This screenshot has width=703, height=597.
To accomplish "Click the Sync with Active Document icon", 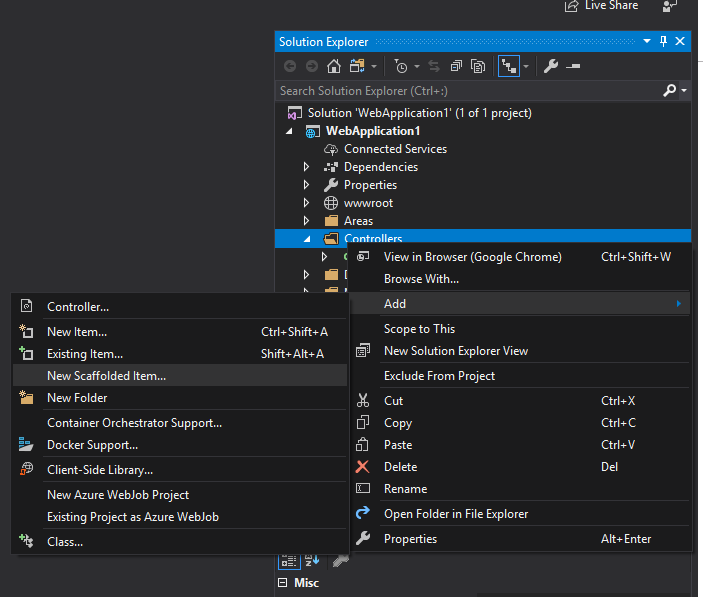I will tap(434, 66).
